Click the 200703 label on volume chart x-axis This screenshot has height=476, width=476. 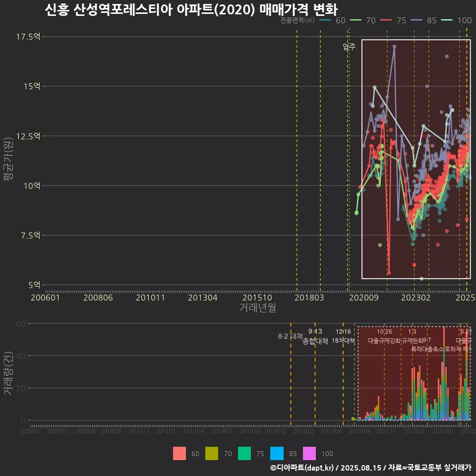coord(57,431)
